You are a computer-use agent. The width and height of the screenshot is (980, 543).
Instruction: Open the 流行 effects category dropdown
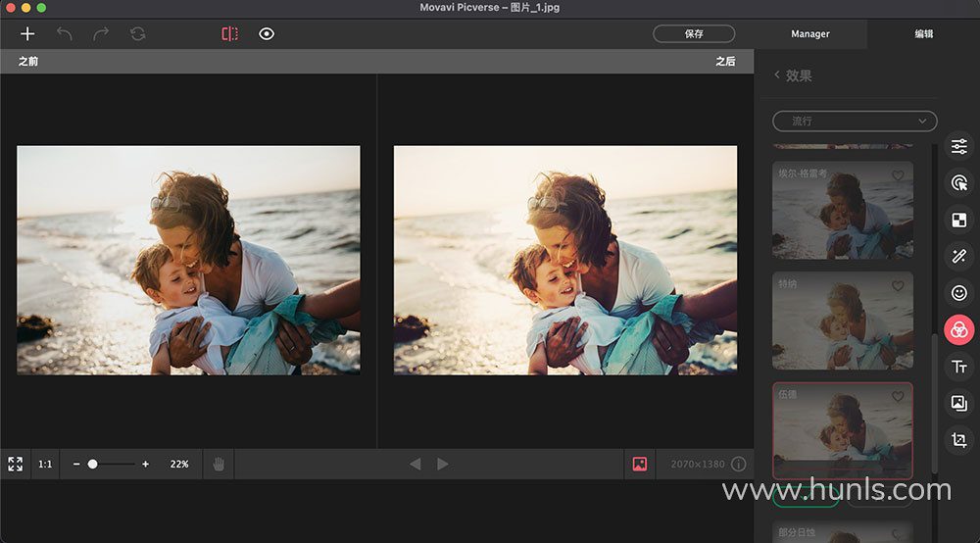pyautogui.click(x=855, y=121)
